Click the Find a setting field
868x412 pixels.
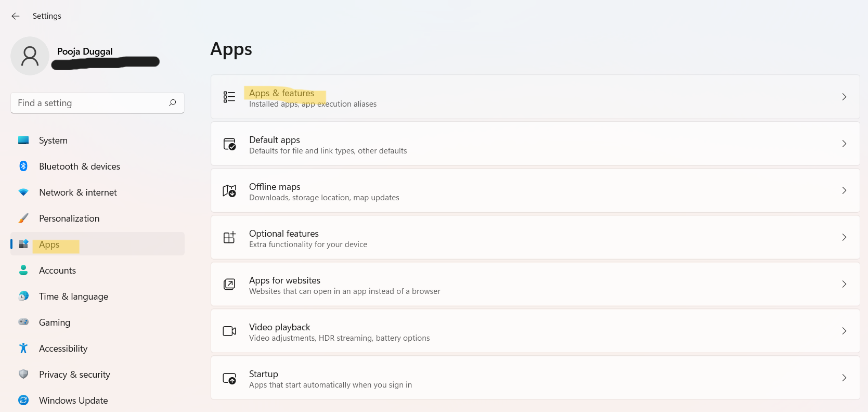click(x=97, y=103)
